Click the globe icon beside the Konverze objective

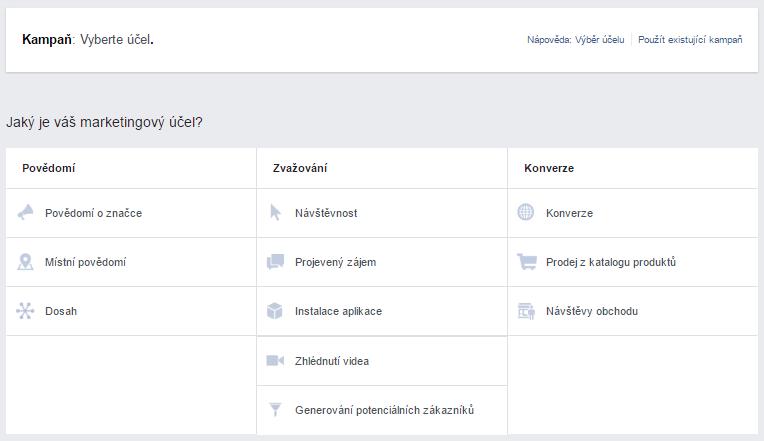tap(526, 212)
